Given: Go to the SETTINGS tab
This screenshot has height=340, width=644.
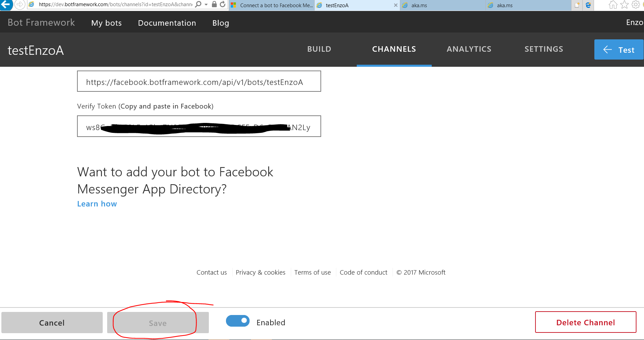Looking at the screenshot, I should [544, 49].
